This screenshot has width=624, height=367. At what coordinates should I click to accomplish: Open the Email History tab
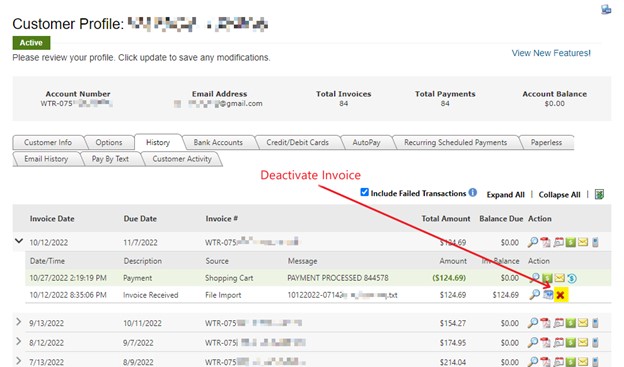(46, 159)
